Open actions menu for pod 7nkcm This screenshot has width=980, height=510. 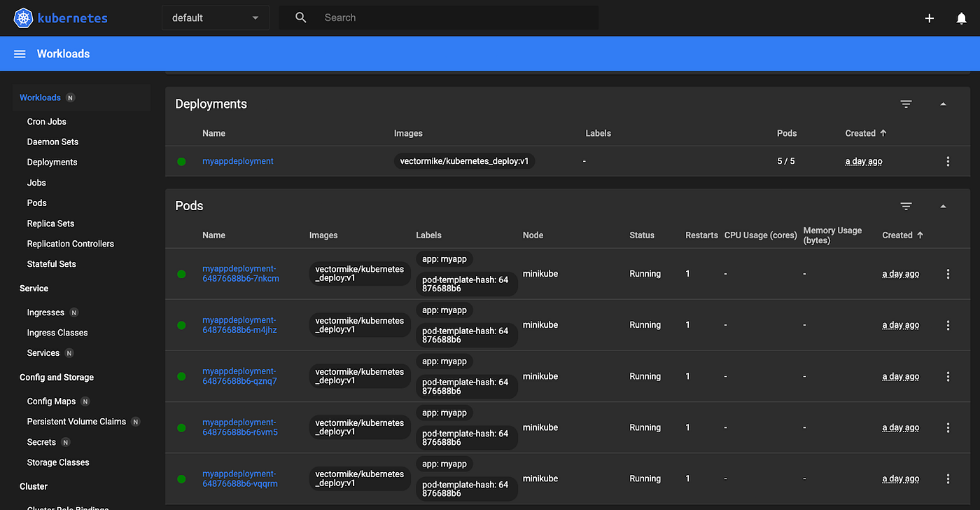pos(948,274)
